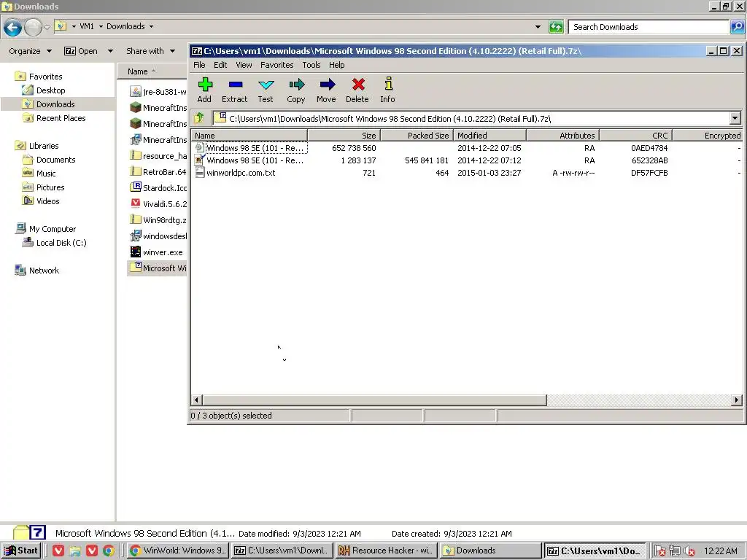The width and height of the screenshot is (747, 560).
Task: Click the red Delete icon
Action: [x=357, y=90]
